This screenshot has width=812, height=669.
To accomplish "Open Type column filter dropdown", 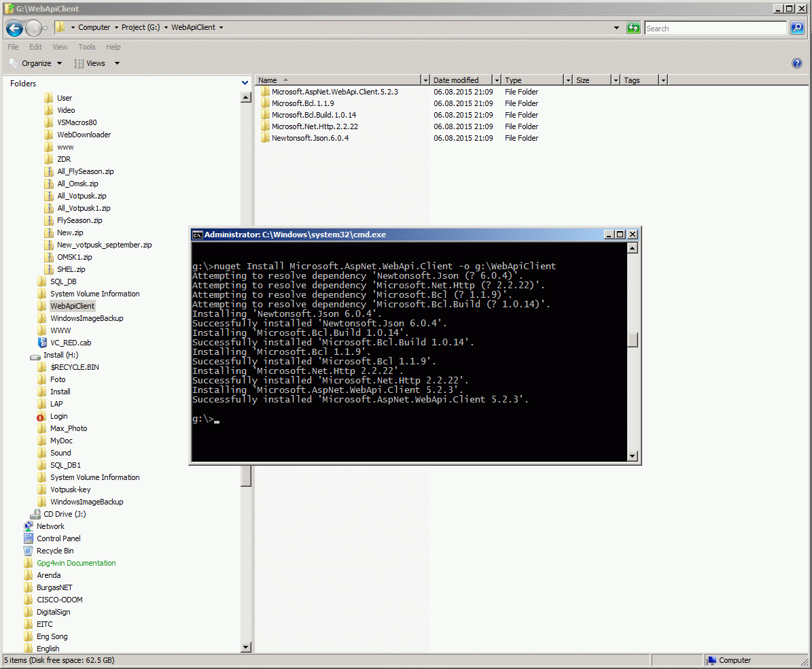I will coord(568,80).
